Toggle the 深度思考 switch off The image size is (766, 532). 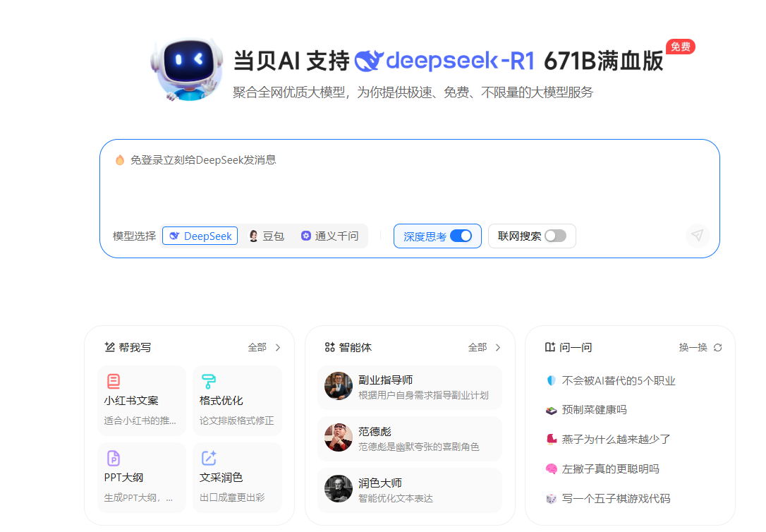pos(461,236)
